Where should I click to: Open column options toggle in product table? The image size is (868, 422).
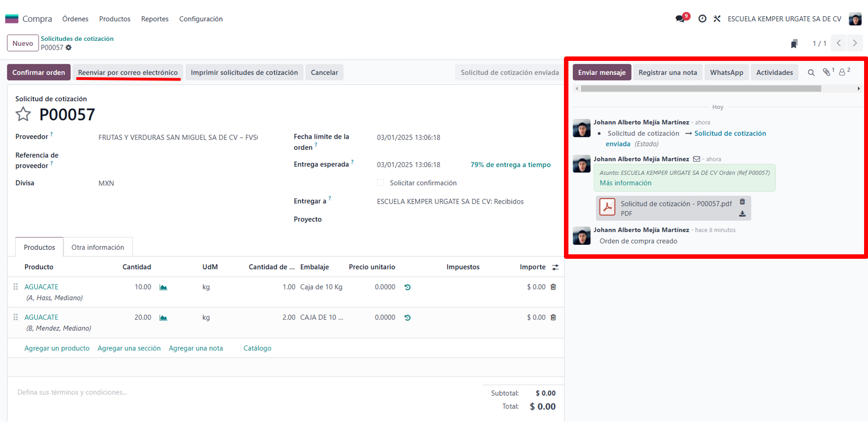point(555,268)
